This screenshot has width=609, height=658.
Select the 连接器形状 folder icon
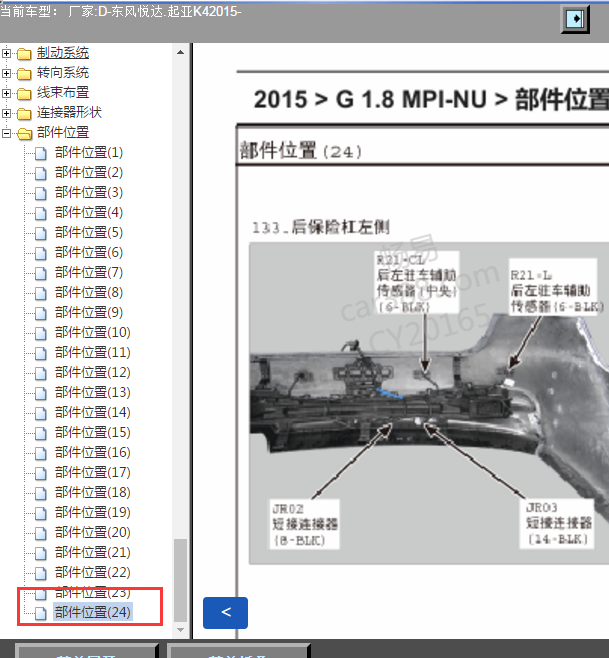coord(24,113)
